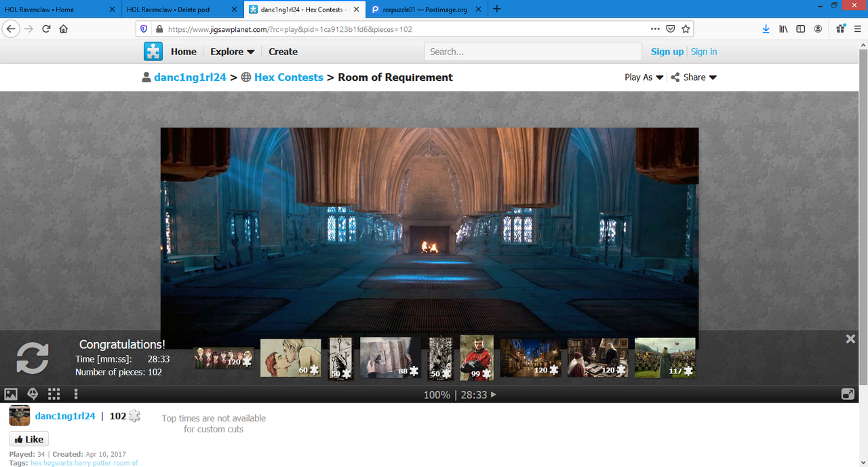This screenshot has width=868, height=467.
Task: Switch to rorpuzzle01 Postimage.org tab
Action: point(426,10)
